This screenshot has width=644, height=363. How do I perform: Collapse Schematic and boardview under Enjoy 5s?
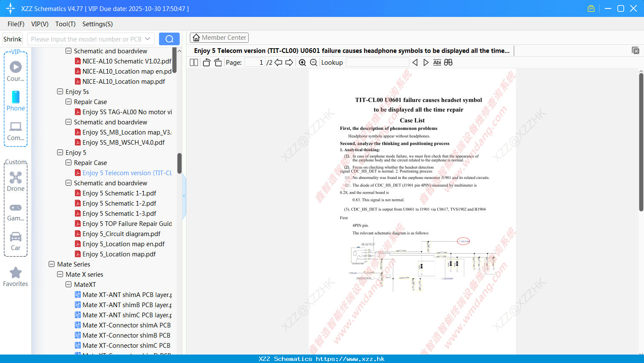pyautogui.click(x=69, y=122)
